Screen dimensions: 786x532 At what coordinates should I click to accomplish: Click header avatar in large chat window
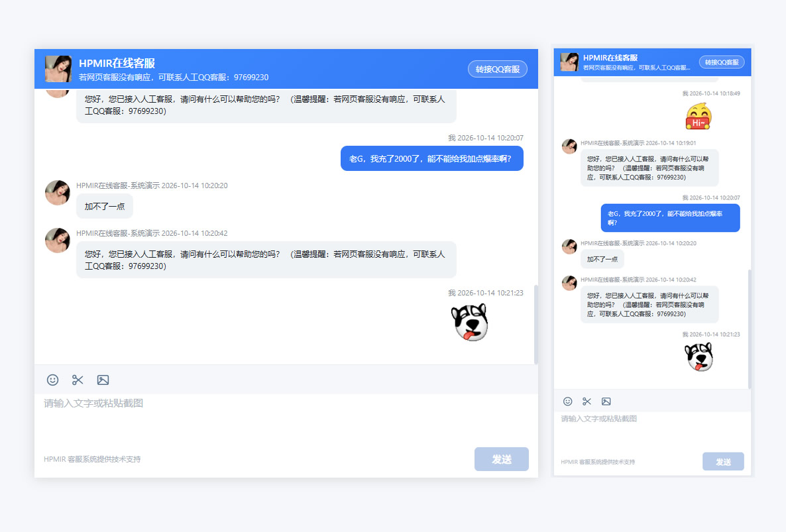click(x=58, y=69)
